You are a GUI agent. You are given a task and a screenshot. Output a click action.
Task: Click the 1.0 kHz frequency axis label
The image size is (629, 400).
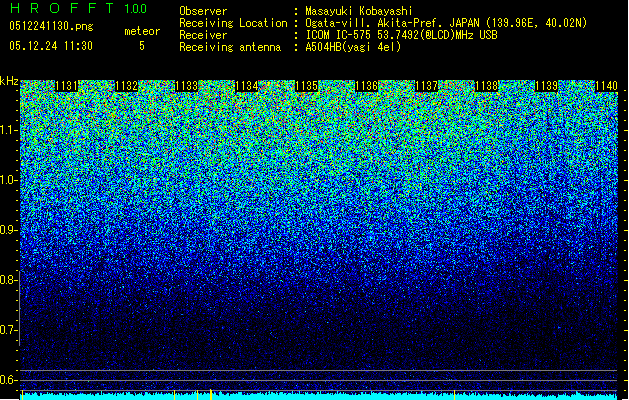click(x=7, y=180)
